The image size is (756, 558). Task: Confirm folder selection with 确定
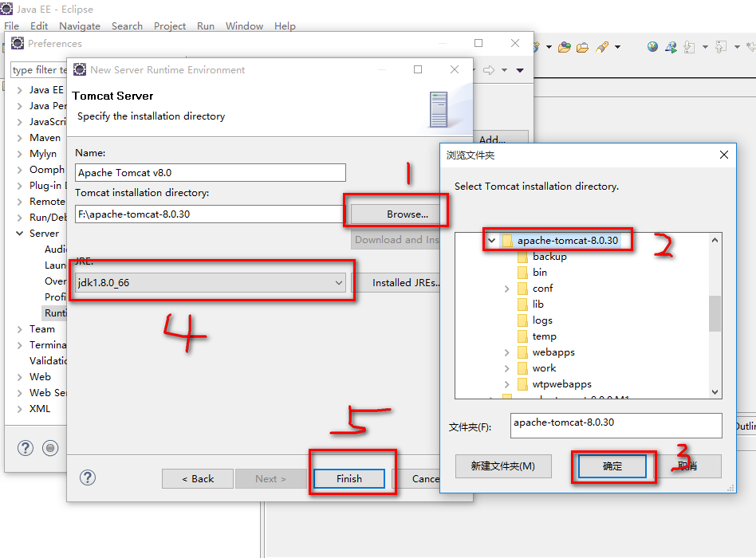(612, 466)
